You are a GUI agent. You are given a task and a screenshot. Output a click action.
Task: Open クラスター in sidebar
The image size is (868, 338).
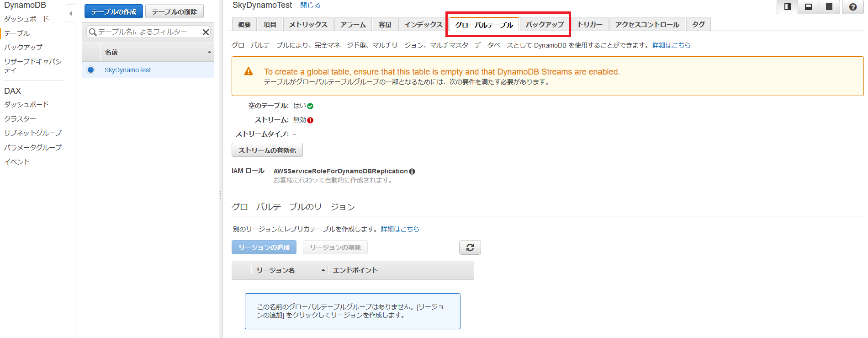pyautogui.click(x=20, y=118)
